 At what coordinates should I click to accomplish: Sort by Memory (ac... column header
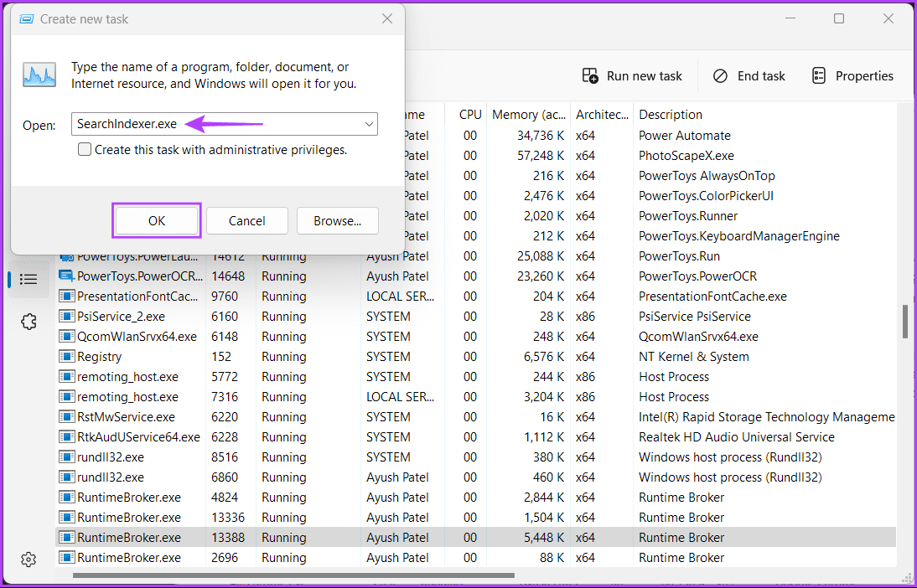[529, 115]
